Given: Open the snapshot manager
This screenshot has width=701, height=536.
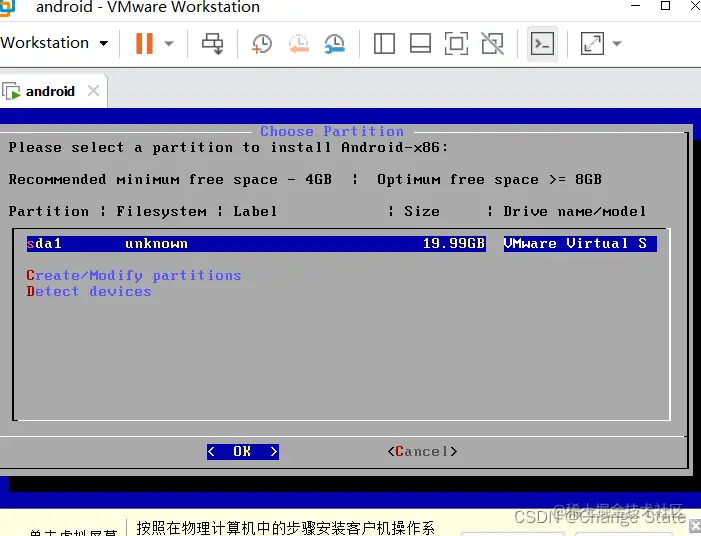Looking at the screenshot, I should click(334, 43).
